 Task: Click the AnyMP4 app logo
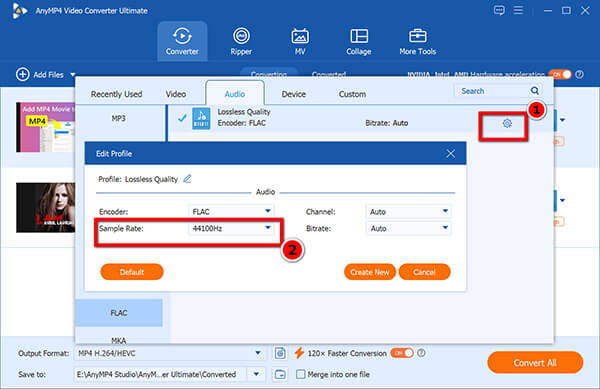pos(19,11)
